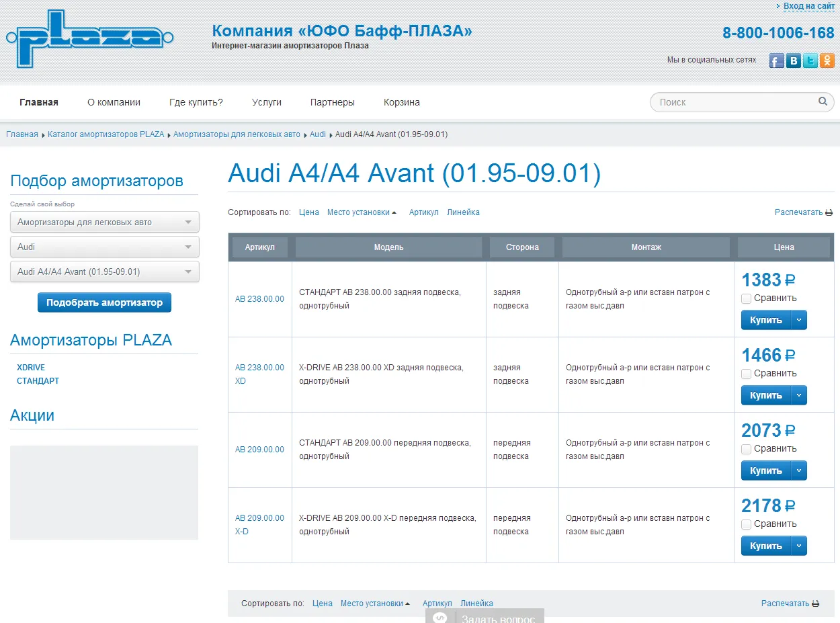Click the Модель column header

pyautogui.click(x=389, y=247)
